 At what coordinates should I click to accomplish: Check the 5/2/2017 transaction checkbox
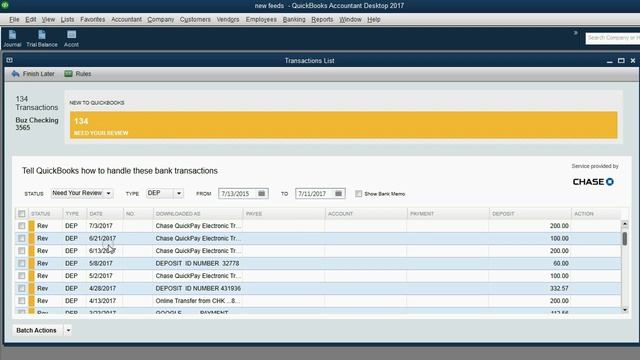pos(22,276)
